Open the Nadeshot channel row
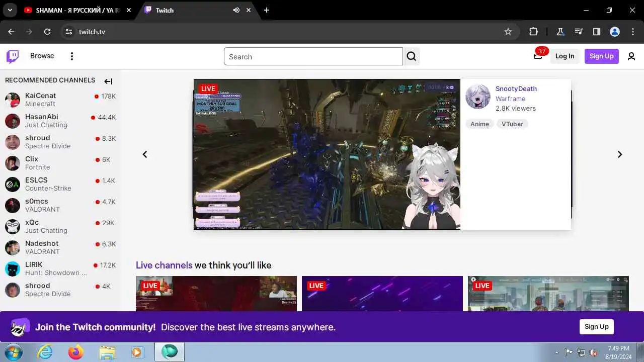Image resolution: width=644 pixels, height=362 pixels. pos(60,247)
